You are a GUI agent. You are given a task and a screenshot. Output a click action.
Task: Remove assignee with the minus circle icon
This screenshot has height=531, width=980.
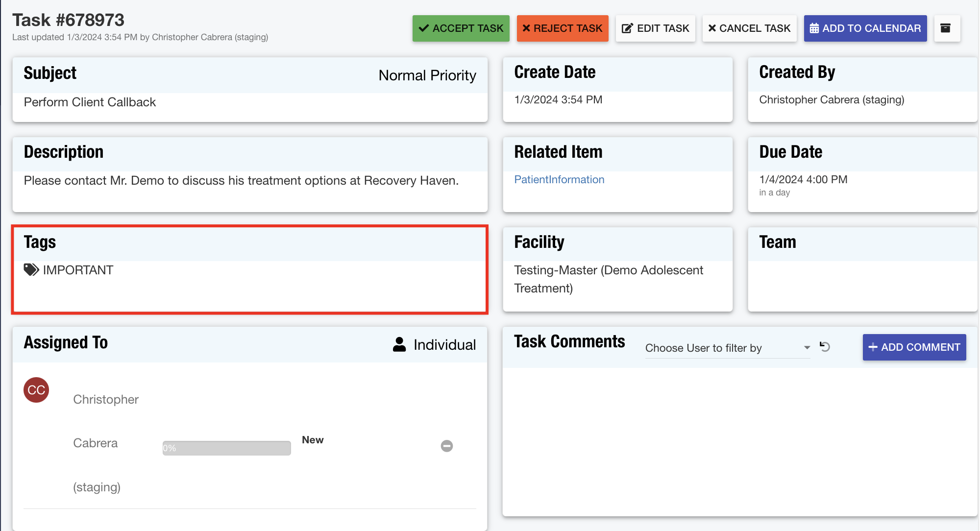click(446, 446)
